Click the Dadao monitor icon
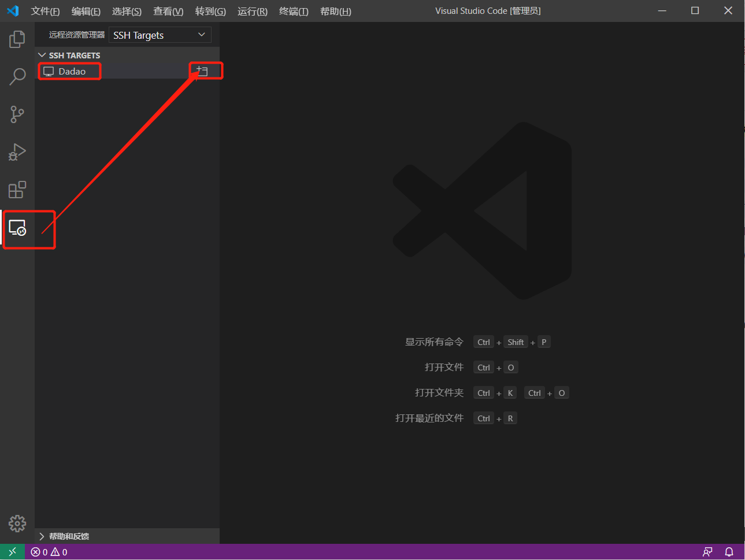 coord(49,72)
